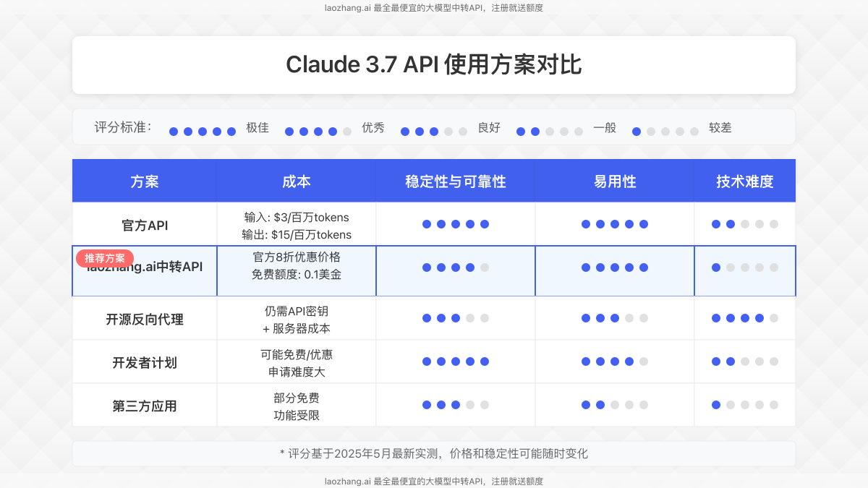The height and width of the screenshot is (488, 868).
Task: Click laozhang.ai中转API stability rating dots
Action: pos(456,267)
